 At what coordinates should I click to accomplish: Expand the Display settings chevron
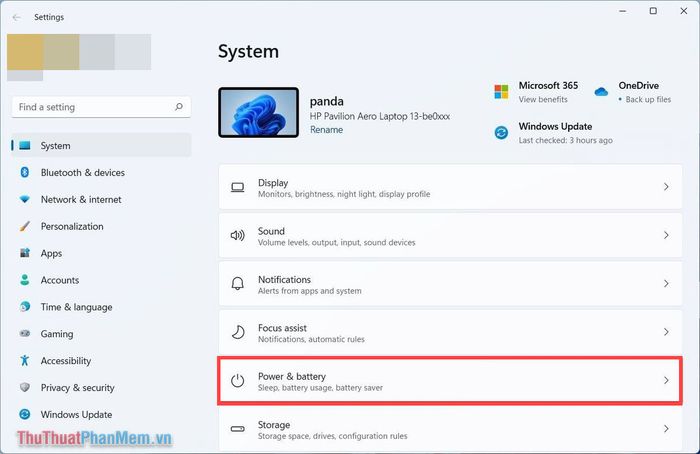(666, 187)
